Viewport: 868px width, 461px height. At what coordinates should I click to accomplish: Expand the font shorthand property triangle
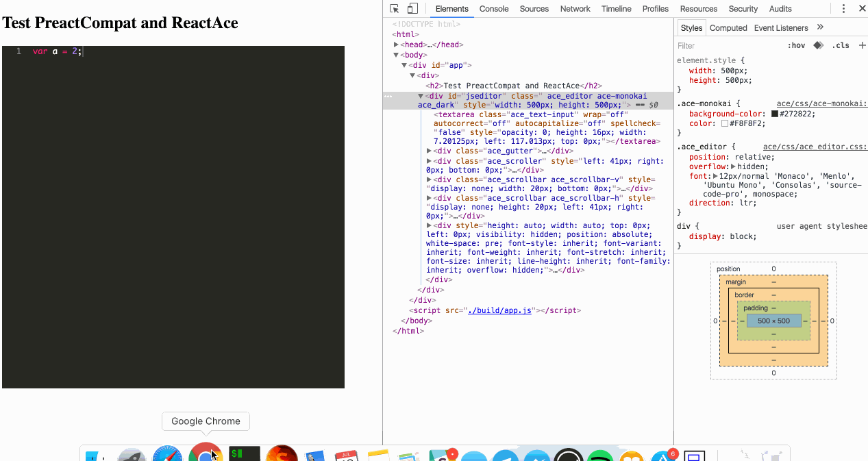click(716, 176)
